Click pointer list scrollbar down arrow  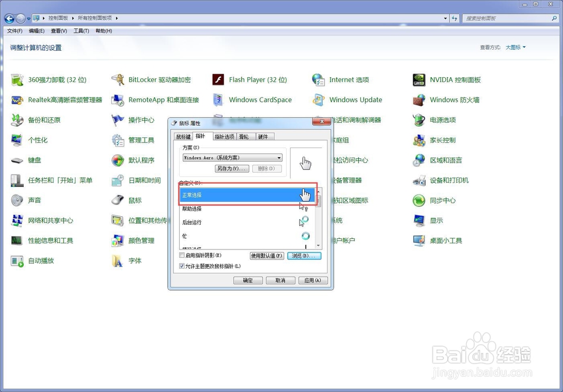(319, 246)
